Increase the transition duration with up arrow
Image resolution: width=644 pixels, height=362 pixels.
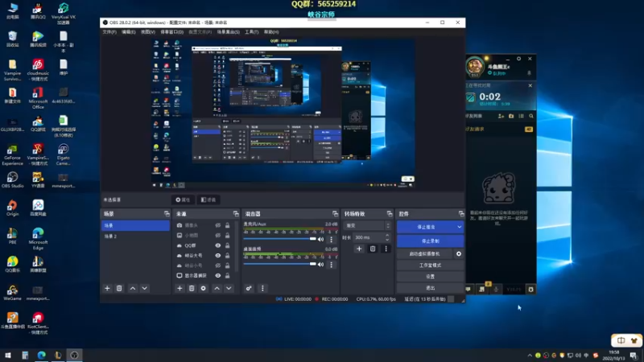click(387, 235)
